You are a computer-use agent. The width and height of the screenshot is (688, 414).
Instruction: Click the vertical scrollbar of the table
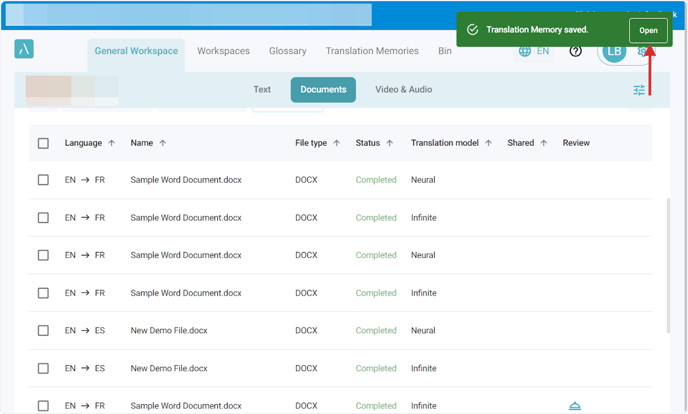669,265
